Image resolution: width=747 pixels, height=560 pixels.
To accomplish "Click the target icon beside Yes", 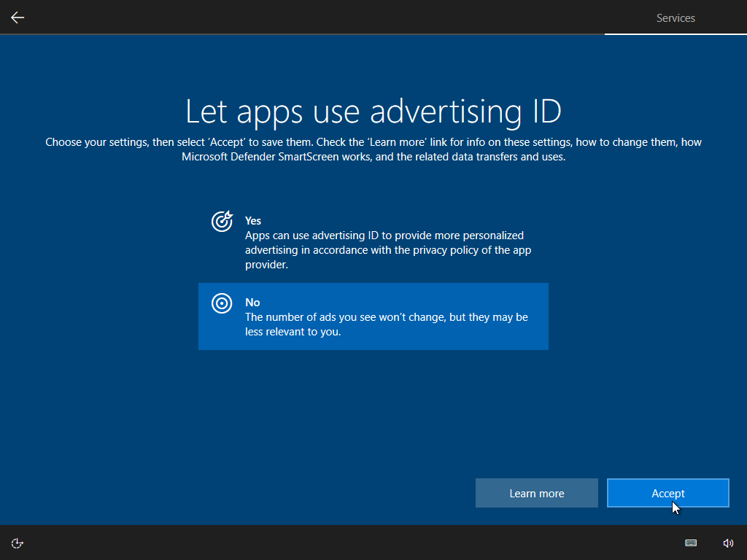I will click(222, 221).
